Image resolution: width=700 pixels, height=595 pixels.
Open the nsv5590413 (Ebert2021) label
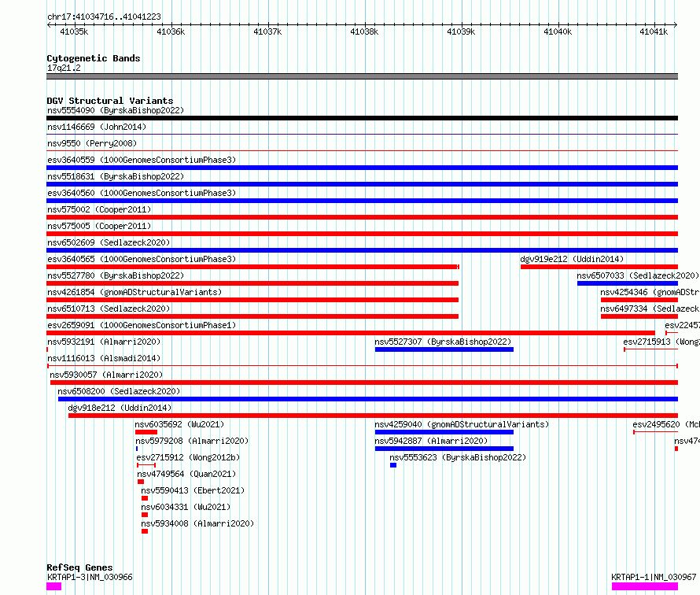click(x=193, y=490)
